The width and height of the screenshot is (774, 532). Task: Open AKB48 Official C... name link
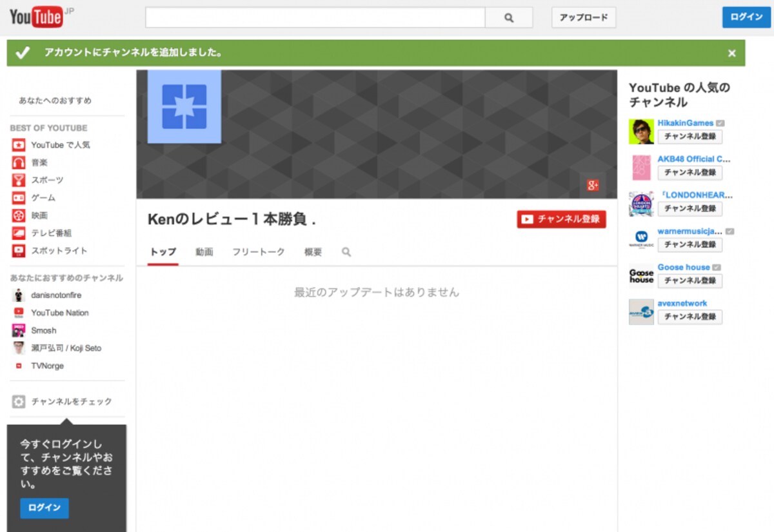694,159
